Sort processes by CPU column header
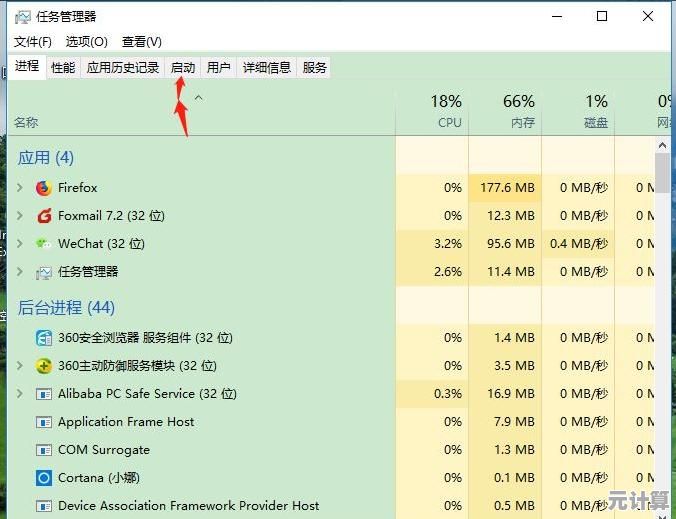 coord(433,111)
